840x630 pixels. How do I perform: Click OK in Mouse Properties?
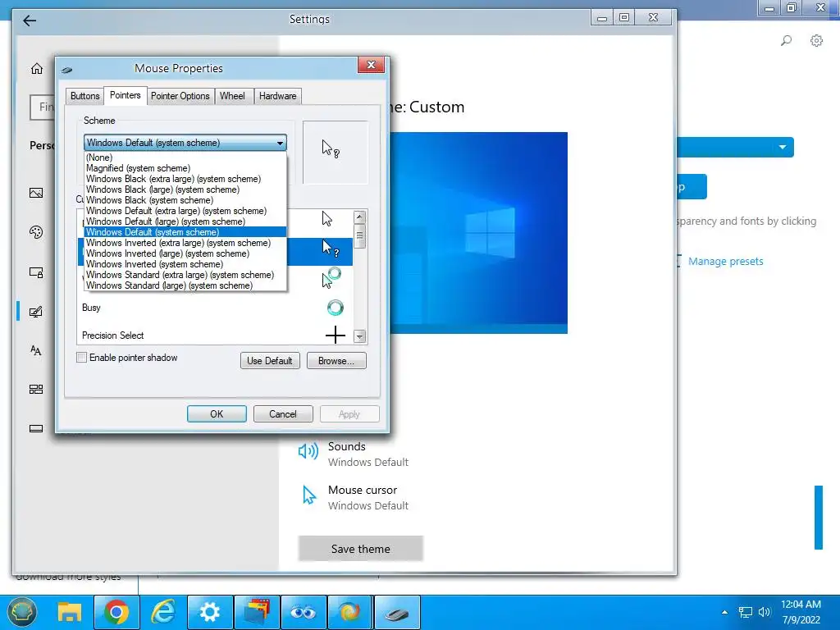coord(217,414)
